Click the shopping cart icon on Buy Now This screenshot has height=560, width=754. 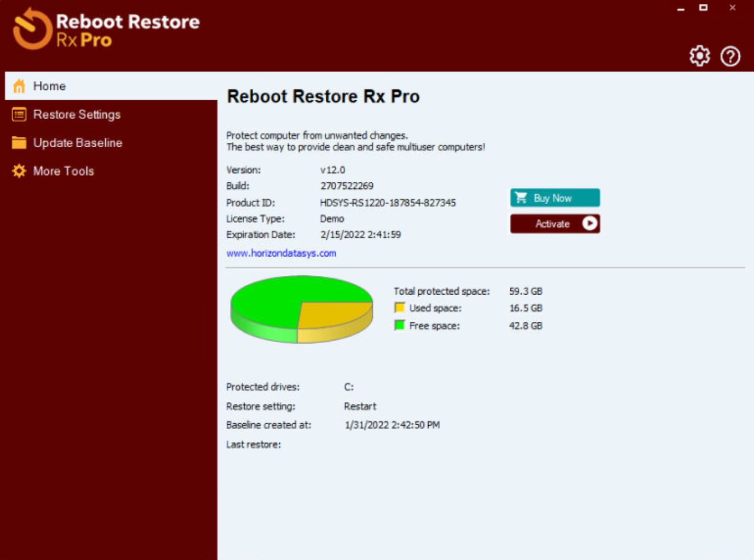pyautogui.click(x=521, y=198)
